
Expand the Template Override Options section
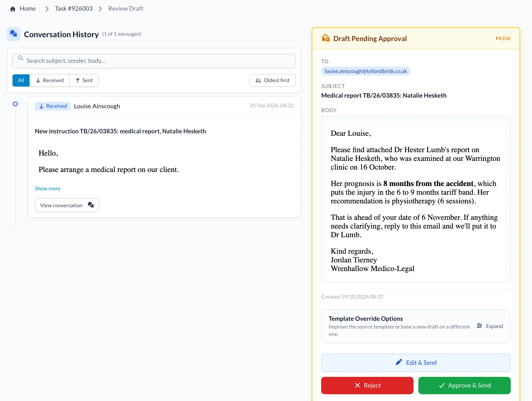490,326
